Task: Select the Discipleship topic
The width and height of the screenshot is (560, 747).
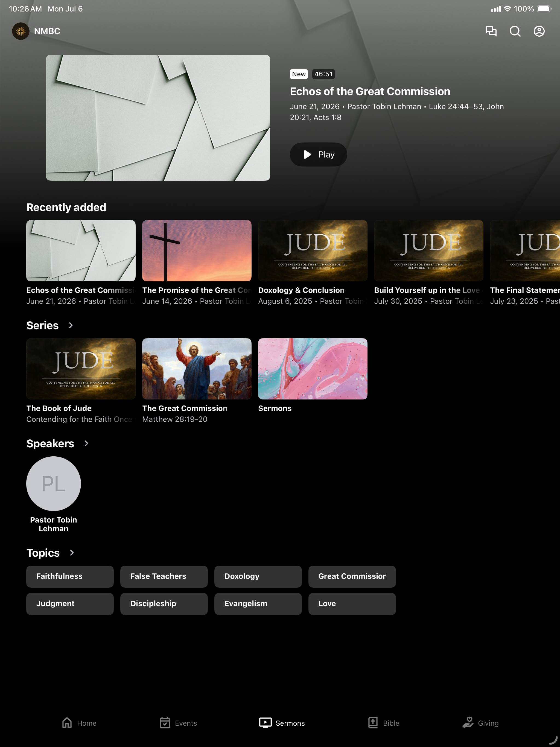Action: click(164, 604)
